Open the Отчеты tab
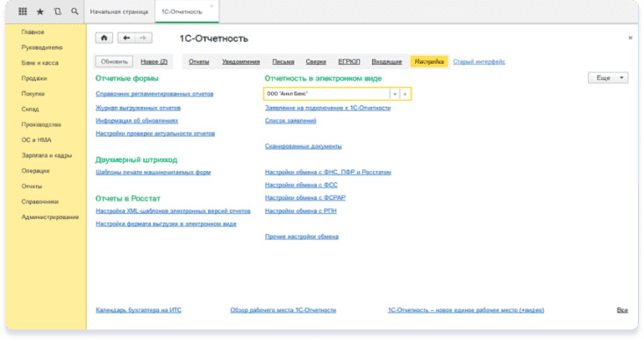Screen dimensions: 644x340 coord(199,61)
